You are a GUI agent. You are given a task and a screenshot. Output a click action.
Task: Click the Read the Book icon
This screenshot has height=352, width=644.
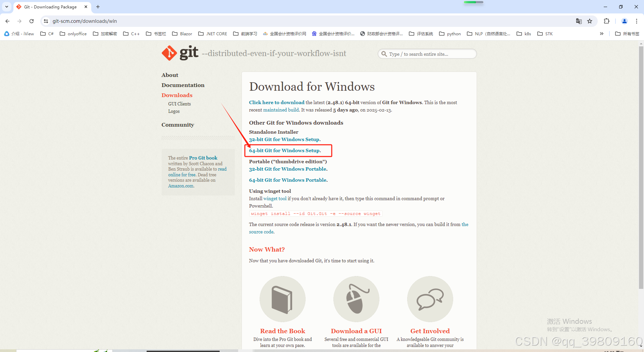282,299
